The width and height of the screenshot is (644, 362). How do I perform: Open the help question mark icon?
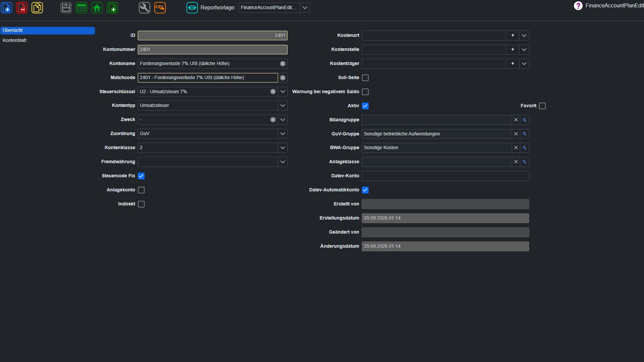pyautogui.click(x=578, y=6)
